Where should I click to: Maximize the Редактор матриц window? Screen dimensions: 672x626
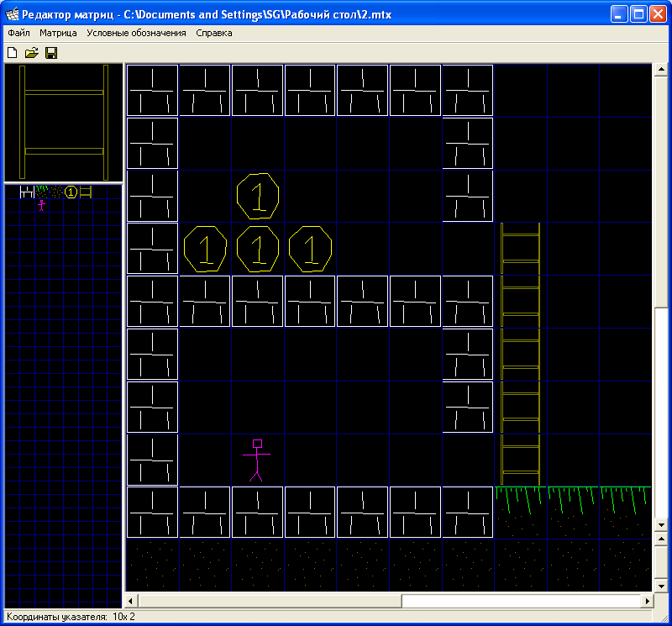638,14
